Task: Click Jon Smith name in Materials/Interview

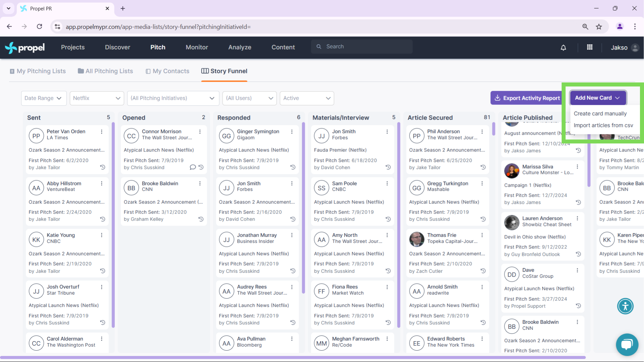Action: (x=344, y=131)
